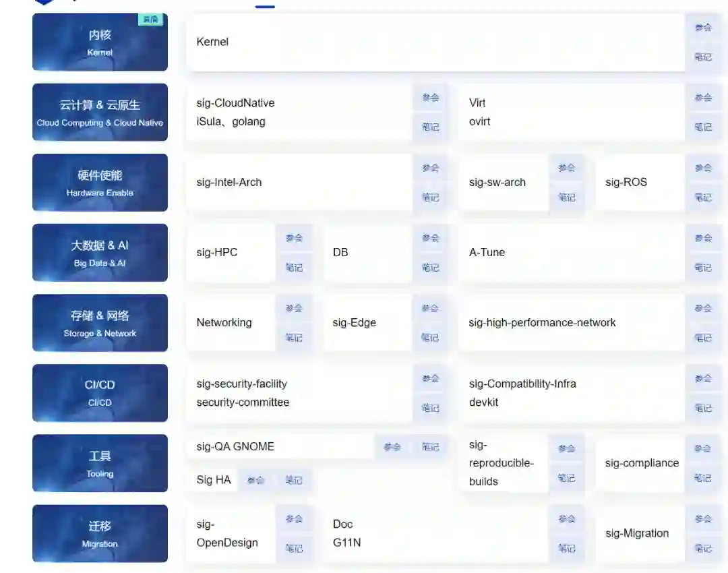Screen dimensions: 728x573
Task: Click the Kernel session title text
Action: tap(212, 42)
